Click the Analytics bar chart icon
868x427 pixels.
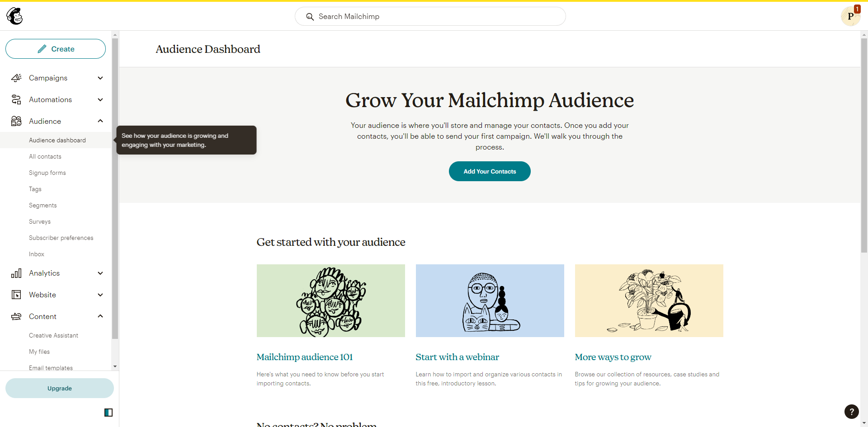tap(16, 273)
